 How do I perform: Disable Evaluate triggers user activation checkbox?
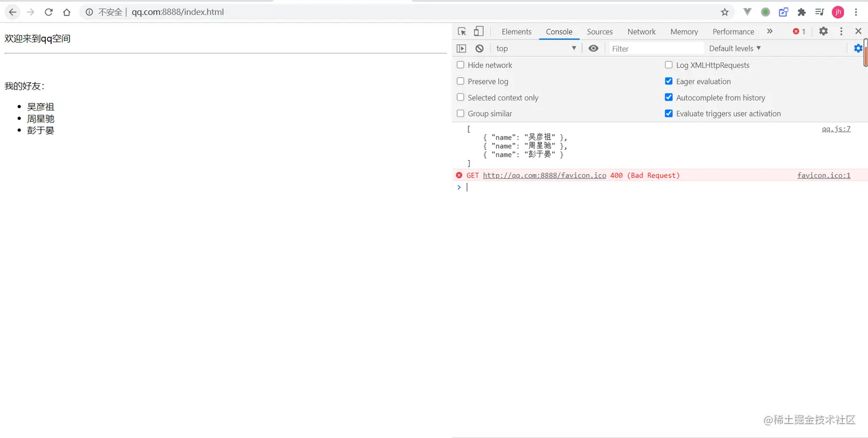click(x=669, y=113)
